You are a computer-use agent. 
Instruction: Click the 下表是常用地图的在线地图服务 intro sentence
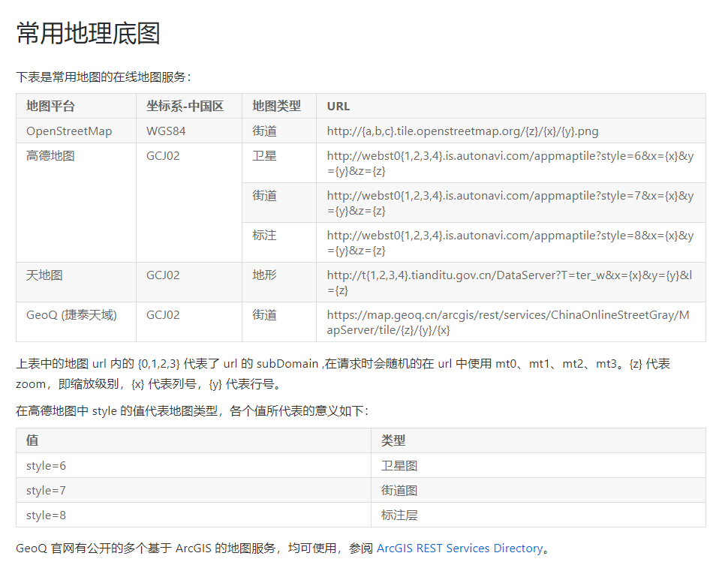point(104,77)
